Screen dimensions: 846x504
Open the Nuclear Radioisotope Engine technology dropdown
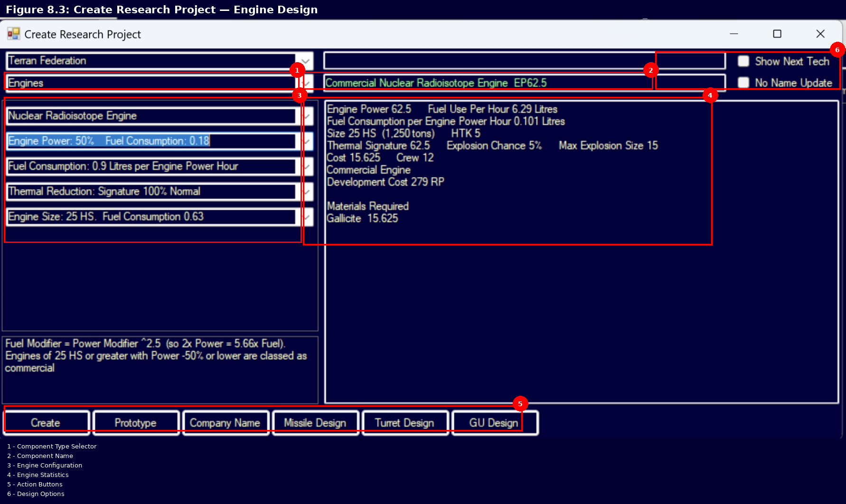[x=307, y=116]
